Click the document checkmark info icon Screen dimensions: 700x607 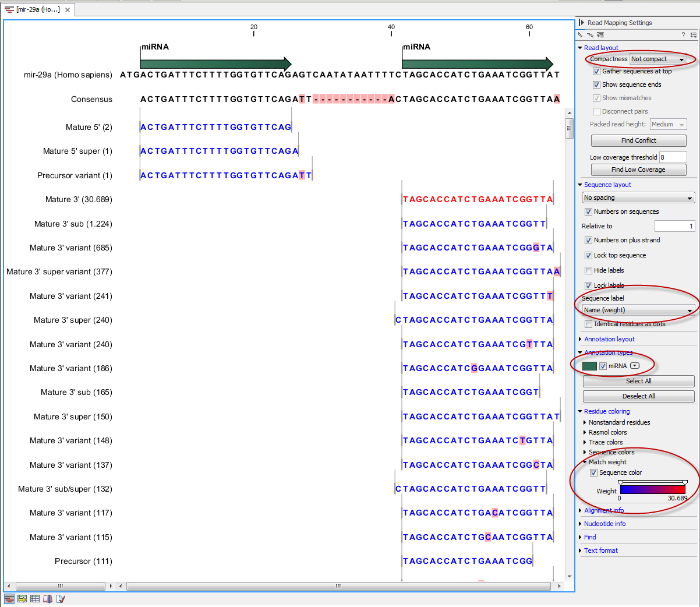(x=61, y=598)
